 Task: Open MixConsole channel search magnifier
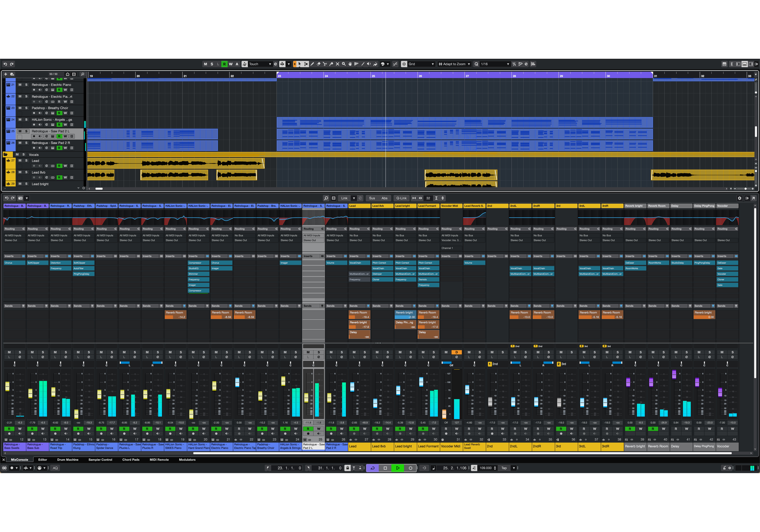point(326,198)
